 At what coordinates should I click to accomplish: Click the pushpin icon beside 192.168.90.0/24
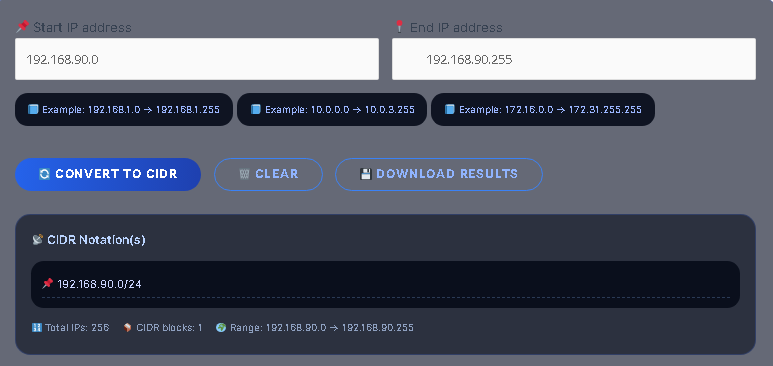point(47,284)
